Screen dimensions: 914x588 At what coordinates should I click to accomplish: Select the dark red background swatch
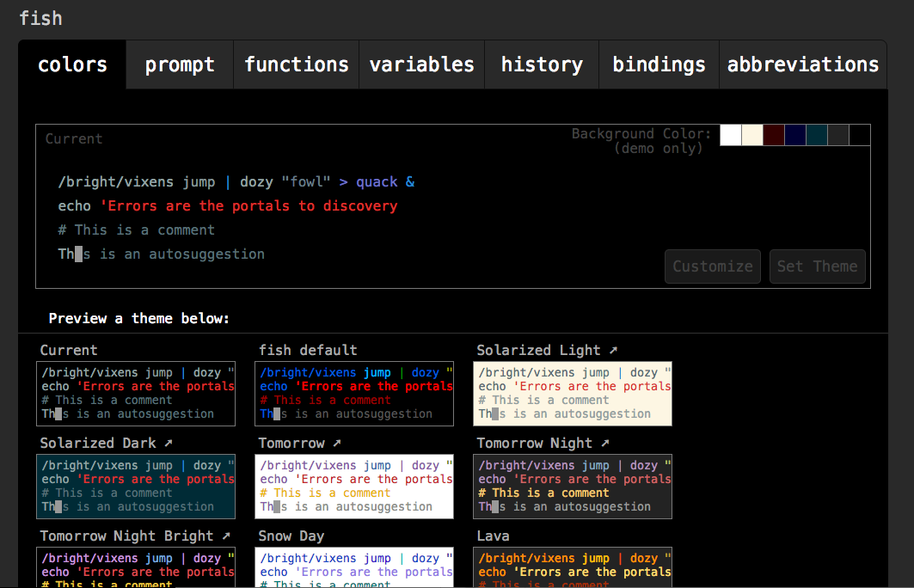(774, 135)
